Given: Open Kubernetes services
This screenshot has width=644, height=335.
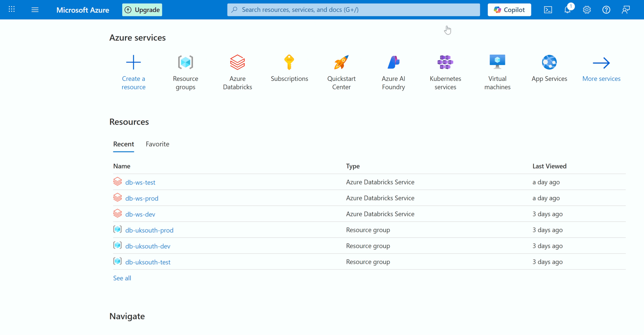Looking at the screenshot, I should [445, 62].
